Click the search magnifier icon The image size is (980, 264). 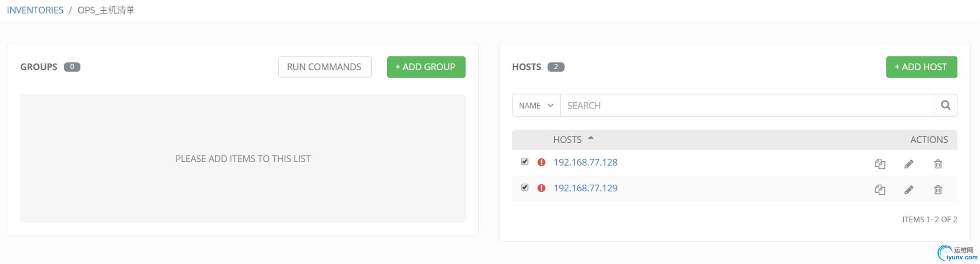[x=945, y=105]
